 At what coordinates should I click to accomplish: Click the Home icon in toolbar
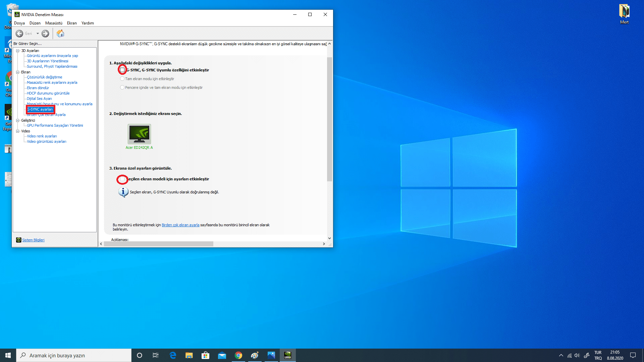tap(60, 34)
